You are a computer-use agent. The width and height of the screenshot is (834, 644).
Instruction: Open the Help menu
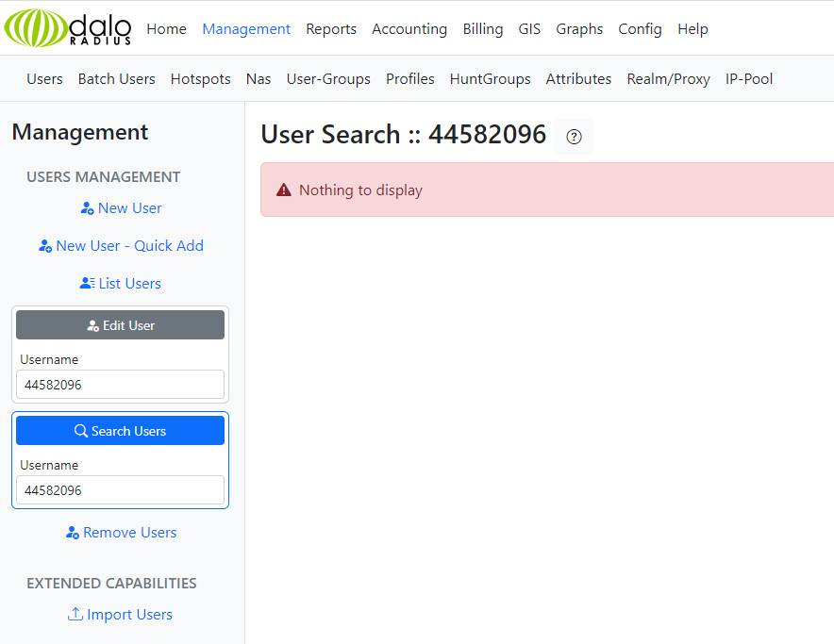pyautogui.click(x=692, y=28)
